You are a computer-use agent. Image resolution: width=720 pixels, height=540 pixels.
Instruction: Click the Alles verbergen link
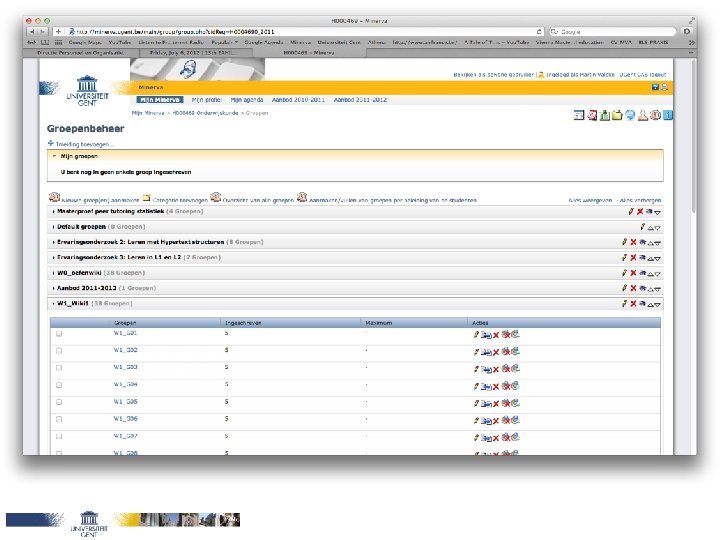point(640,201)
